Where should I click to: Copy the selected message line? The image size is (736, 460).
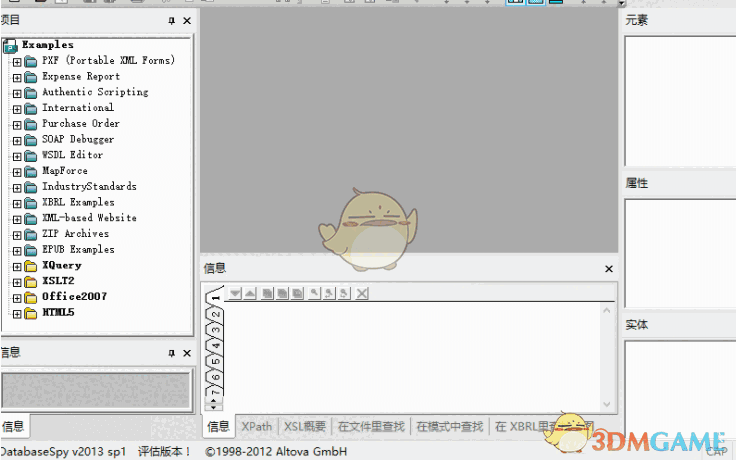point(267,293)
